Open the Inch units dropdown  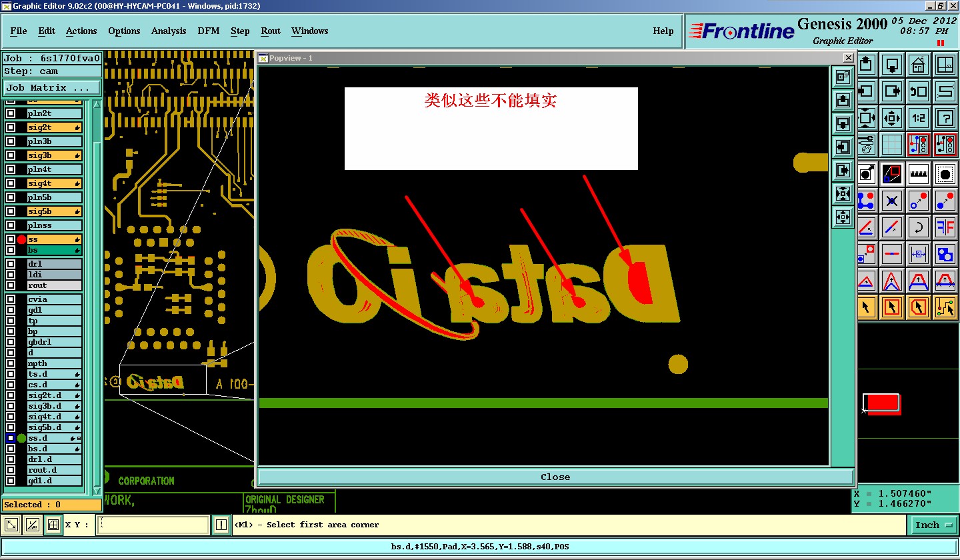click(x=933, y=525)
